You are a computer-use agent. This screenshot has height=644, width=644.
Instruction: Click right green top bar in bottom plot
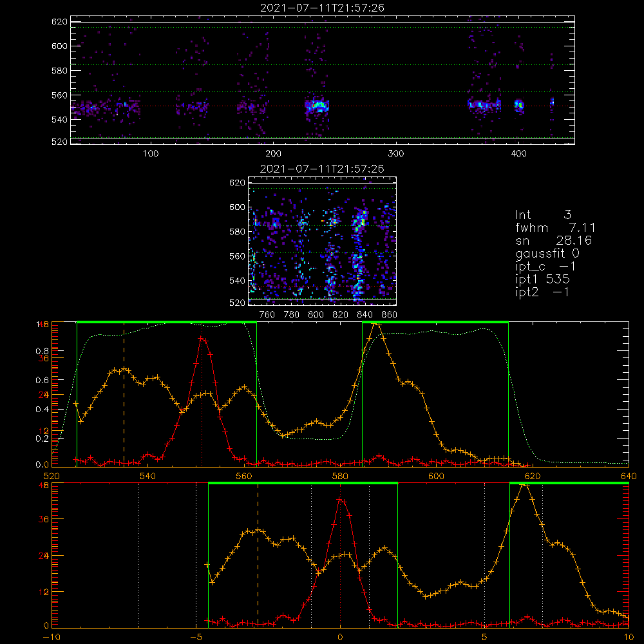[x=569, y=483]
